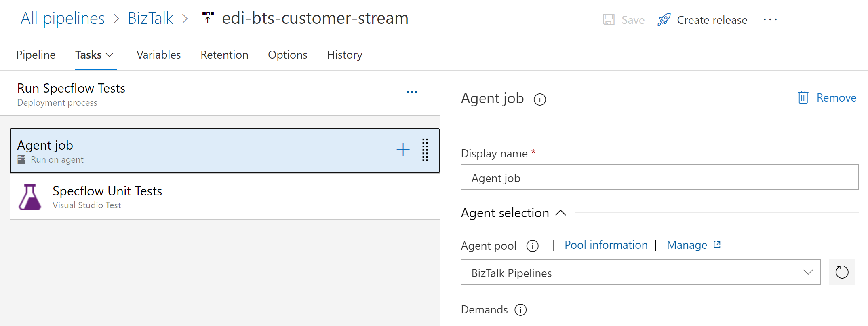Select the Tasks tab

pos(88,55)
